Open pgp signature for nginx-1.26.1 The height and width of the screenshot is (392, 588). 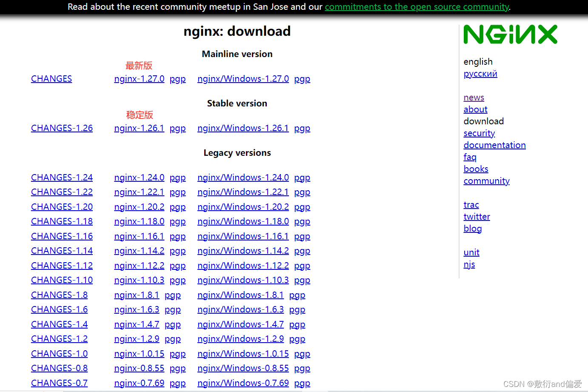[x=177, y=129]
